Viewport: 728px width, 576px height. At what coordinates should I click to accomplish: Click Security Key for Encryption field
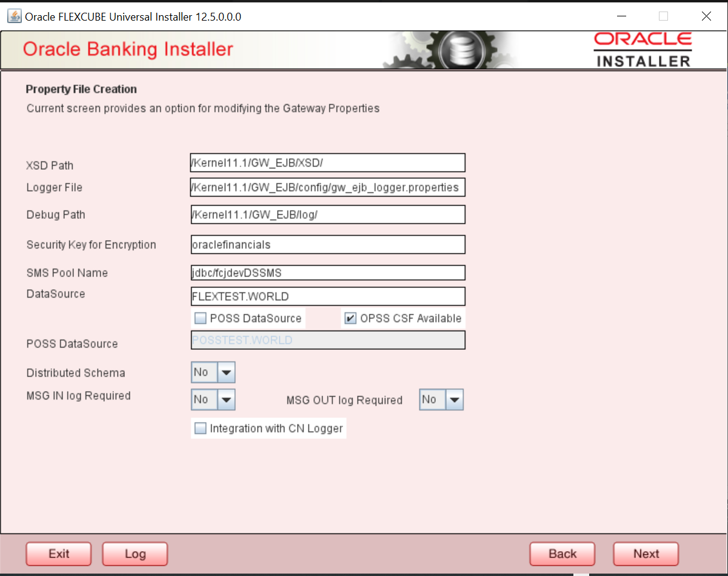[x=328, y=244]
